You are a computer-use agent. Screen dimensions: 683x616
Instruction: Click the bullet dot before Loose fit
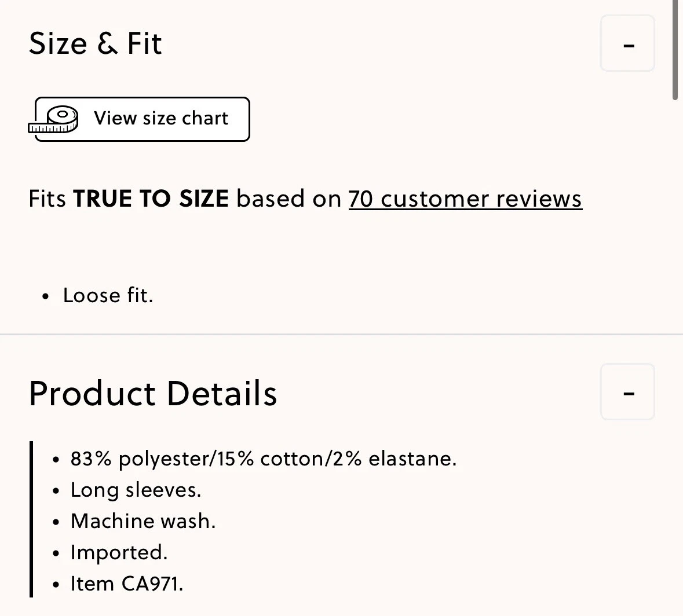click(x=46, y=297)
